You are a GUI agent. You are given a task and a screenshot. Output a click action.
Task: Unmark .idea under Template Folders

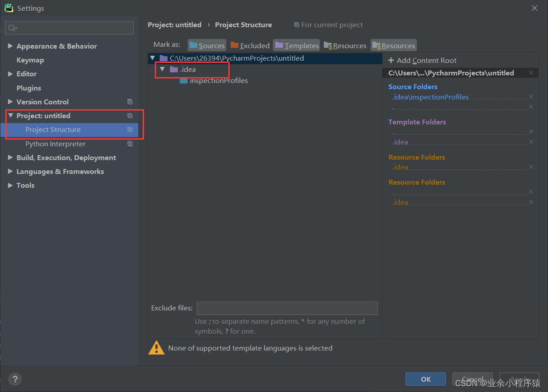[531, 142]
